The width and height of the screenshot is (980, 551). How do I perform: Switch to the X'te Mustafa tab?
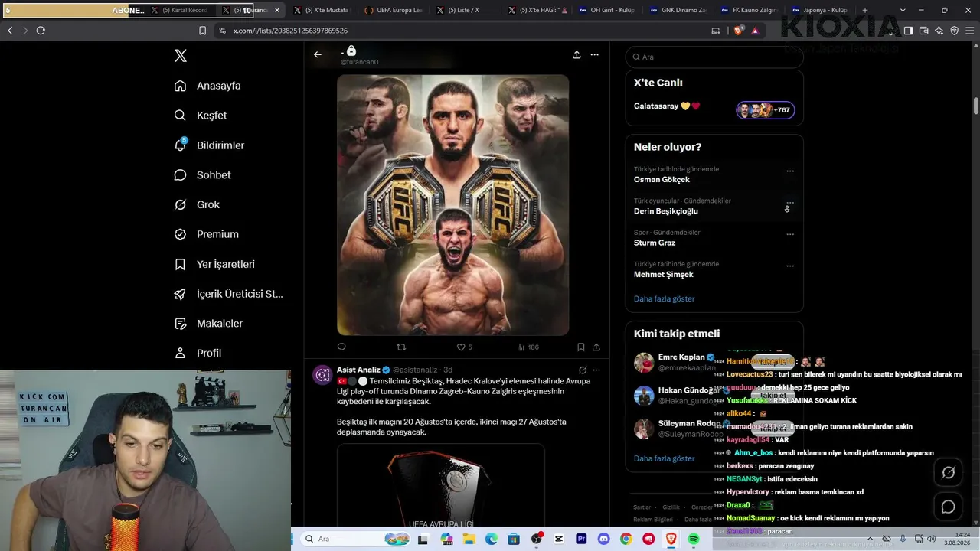coord(322,10)
